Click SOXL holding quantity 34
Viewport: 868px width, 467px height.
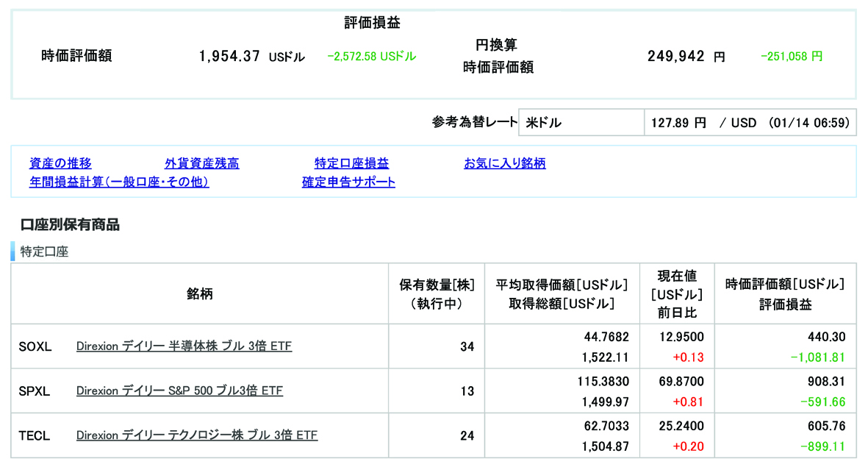pos(467,347)
